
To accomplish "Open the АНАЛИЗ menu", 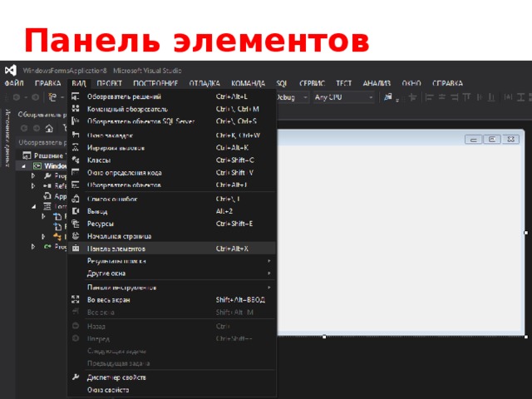I will 377,83.
